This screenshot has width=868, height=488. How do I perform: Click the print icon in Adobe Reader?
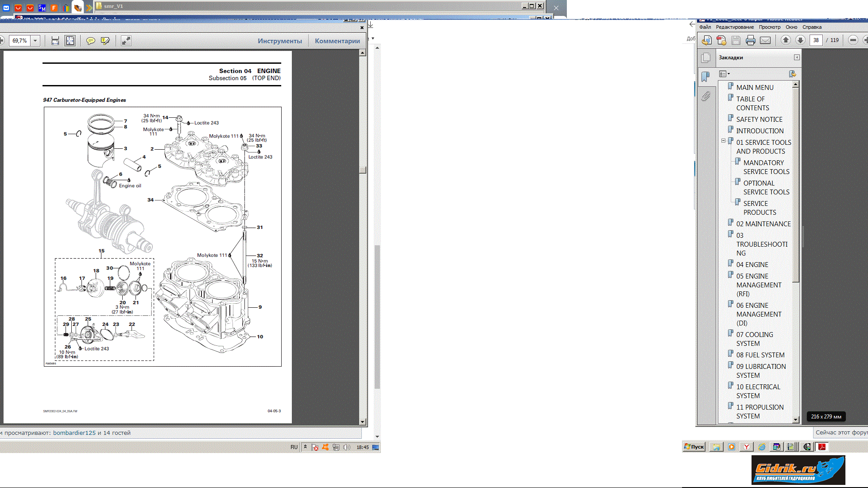pyautogui.click(x=750, y=40)
